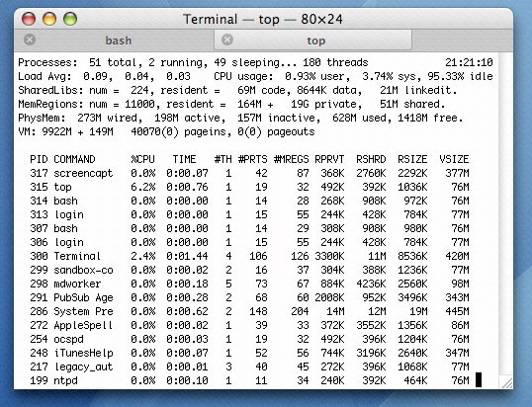Click the iTunesHelp process row

249,353
